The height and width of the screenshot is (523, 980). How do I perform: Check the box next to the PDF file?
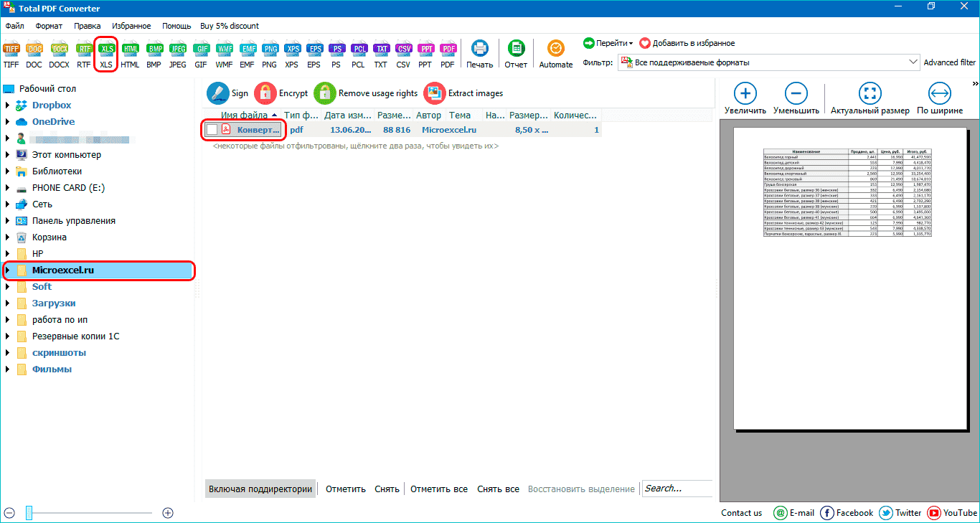212,130
